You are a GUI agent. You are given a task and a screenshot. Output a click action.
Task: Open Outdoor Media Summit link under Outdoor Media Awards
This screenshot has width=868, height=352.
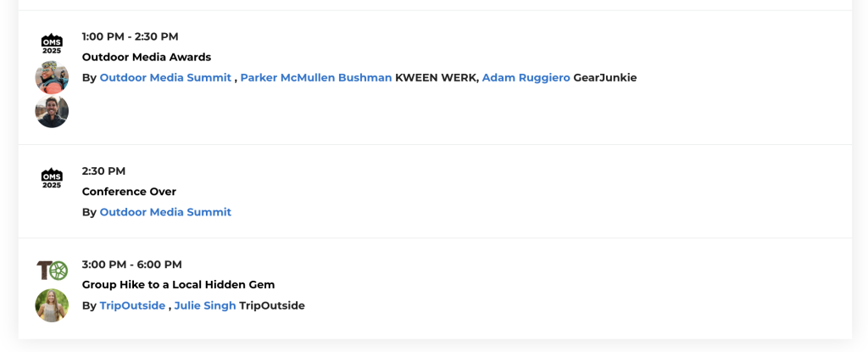coord(165,78)
